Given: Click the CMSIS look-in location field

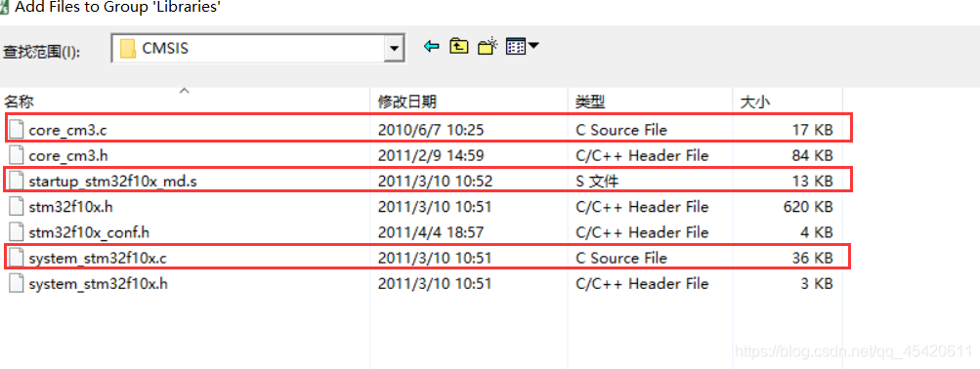Looking at the screenshot, I should pos(258,48).
